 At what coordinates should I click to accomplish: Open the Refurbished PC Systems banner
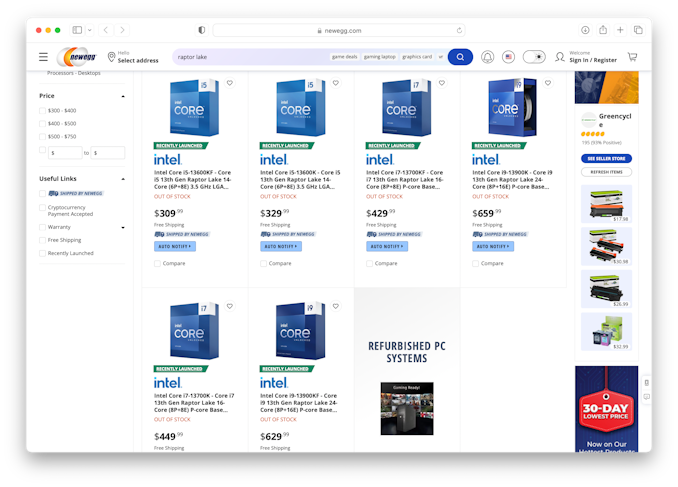click(x=407, y=370)
